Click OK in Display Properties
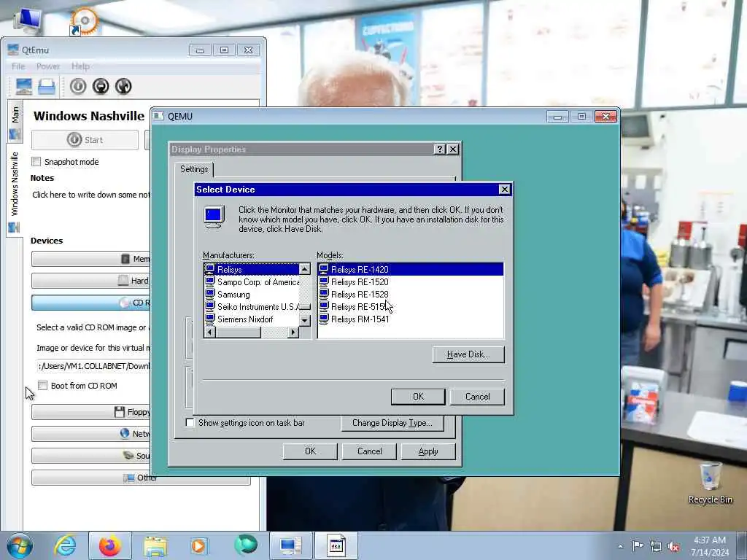This screenshot has width=747, height=560. (310, 451)
